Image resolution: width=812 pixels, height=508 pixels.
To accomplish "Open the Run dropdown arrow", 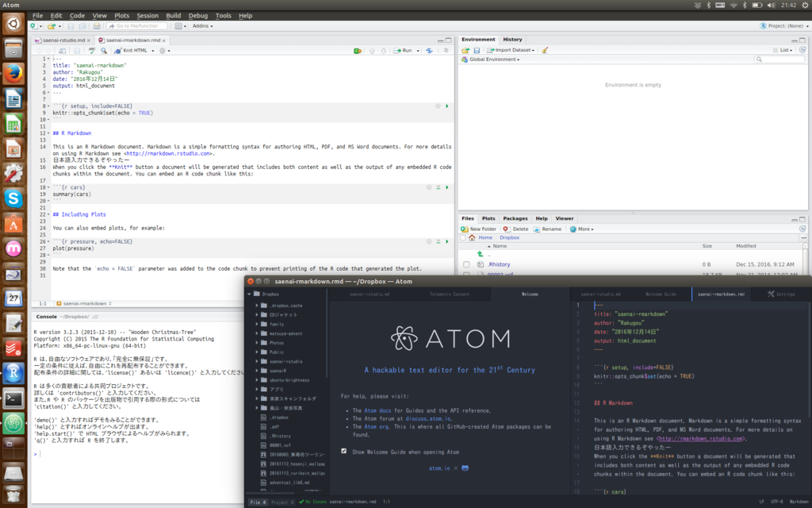I will coord(418,51).
